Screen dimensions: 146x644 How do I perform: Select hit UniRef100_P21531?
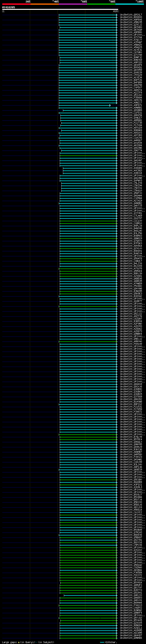click(131, 406)
